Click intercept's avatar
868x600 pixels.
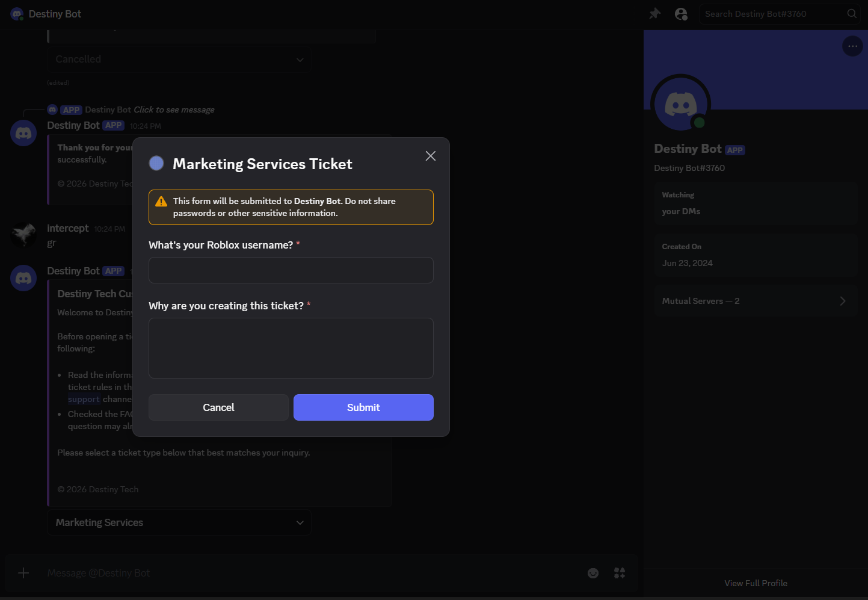pos(23,235)
